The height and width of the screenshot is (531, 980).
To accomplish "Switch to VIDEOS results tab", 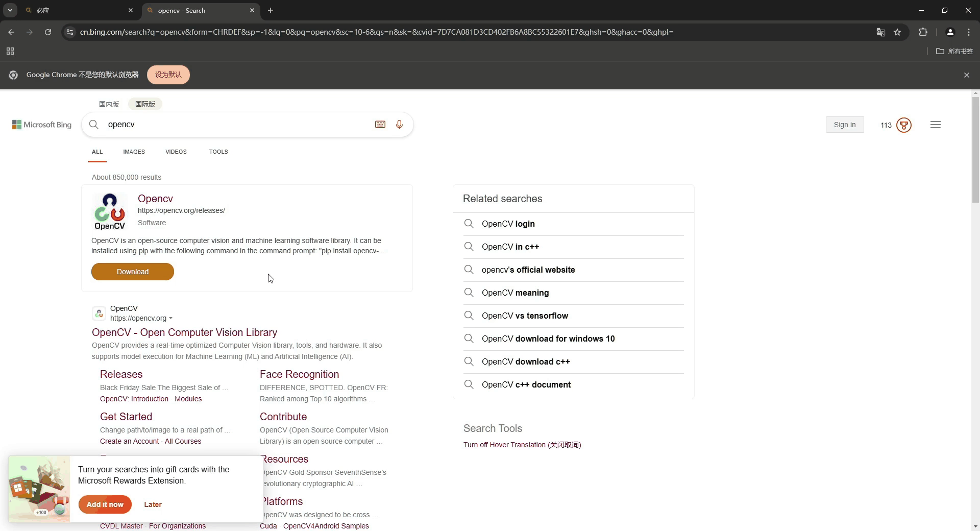I will click(x=176, y=152).
